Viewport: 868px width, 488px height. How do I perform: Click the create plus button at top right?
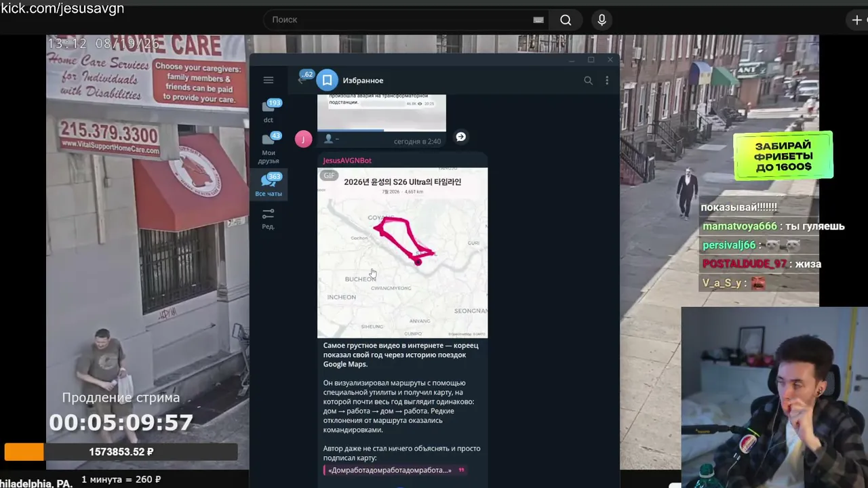pyautogui.click(x=857, y=20)
